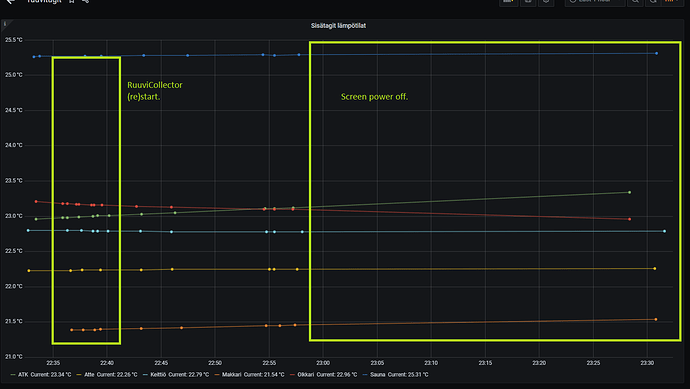This screenshot has width=690, height=389.
Task: Click the 22:50 x-axis time label
Action: pyautogui.click(x=215, y=363)
